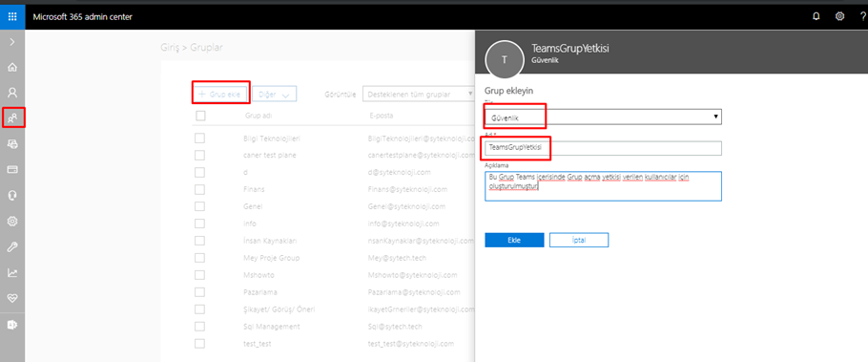
Task: Open Settings gear in sidebar
Action: pyautogui.click(x=12, y=222)
